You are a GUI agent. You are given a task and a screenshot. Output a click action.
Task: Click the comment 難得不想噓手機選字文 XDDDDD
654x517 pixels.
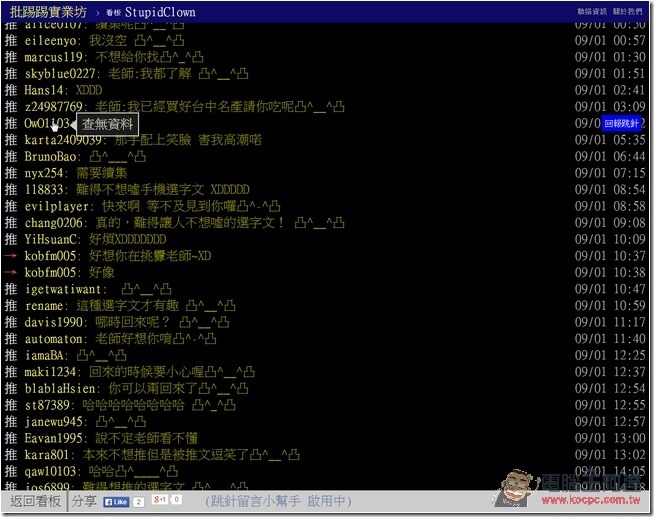[163, 190]
